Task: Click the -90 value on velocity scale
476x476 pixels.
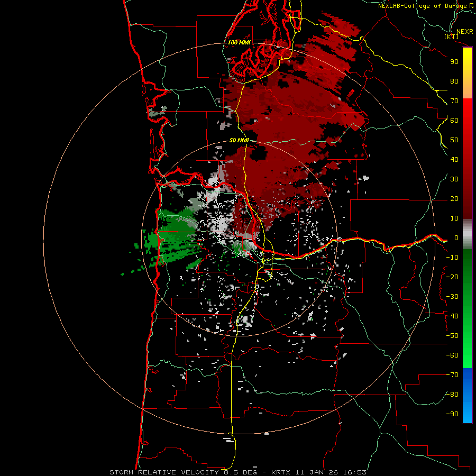Action: pyautogui.click(x=452, y=414)
